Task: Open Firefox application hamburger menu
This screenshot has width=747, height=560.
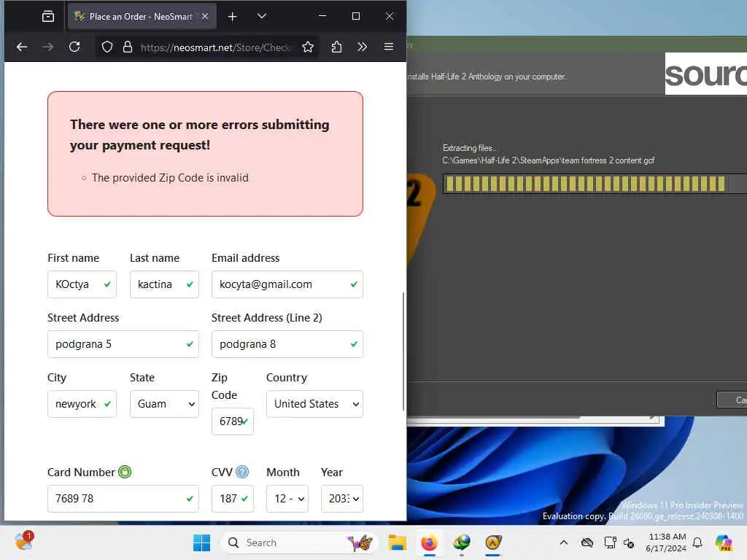Action: 389,47
